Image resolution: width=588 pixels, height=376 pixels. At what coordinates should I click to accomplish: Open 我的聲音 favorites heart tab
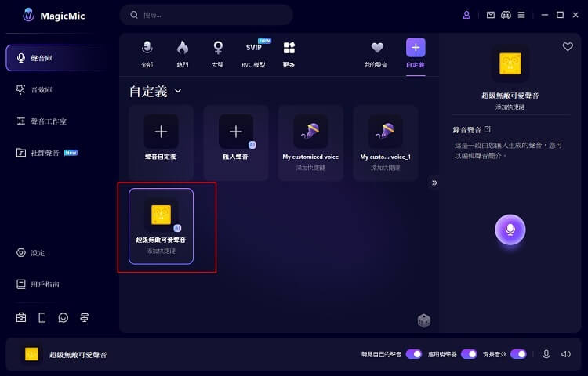(376, 55)
